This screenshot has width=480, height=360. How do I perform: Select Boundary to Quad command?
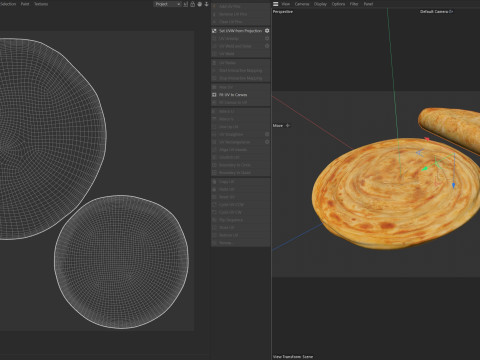tap(235, 173)
